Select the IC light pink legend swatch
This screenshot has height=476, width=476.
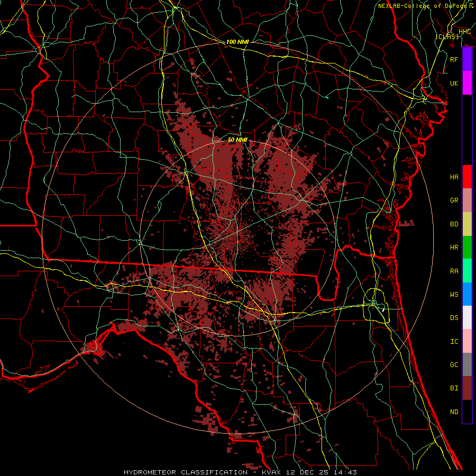pyautogui.click(x=467, y=341)
